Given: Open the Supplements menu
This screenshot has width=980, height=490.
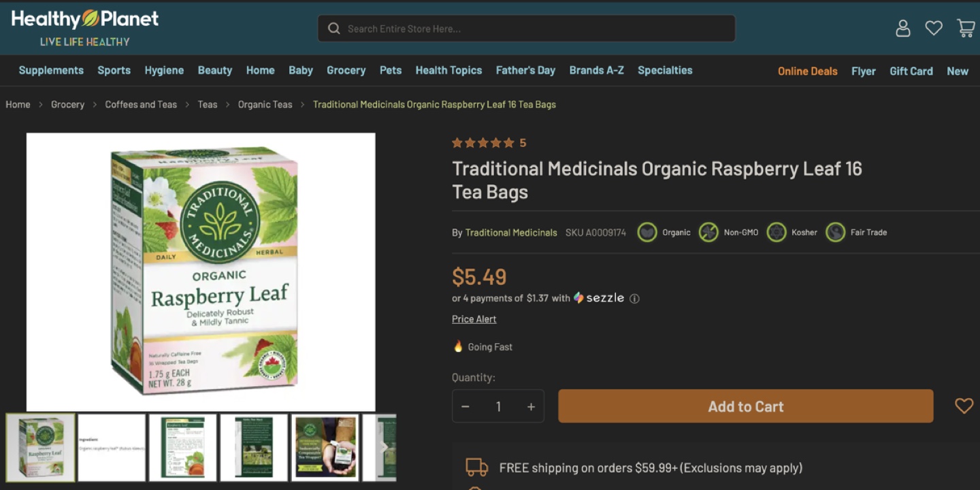Looking at the screenshot, I should [51, 70].
